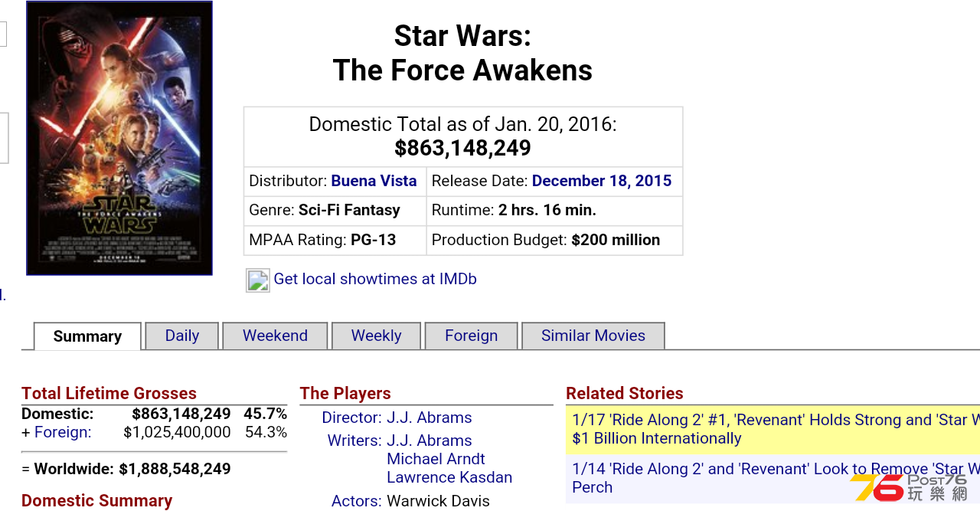Click the broken image icon beside showtimes link

tap(258, 280)
